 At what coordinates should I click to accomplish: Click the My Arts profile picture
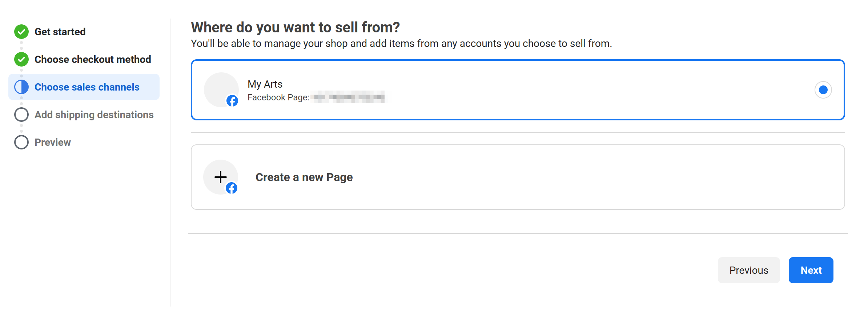point(221,90)
